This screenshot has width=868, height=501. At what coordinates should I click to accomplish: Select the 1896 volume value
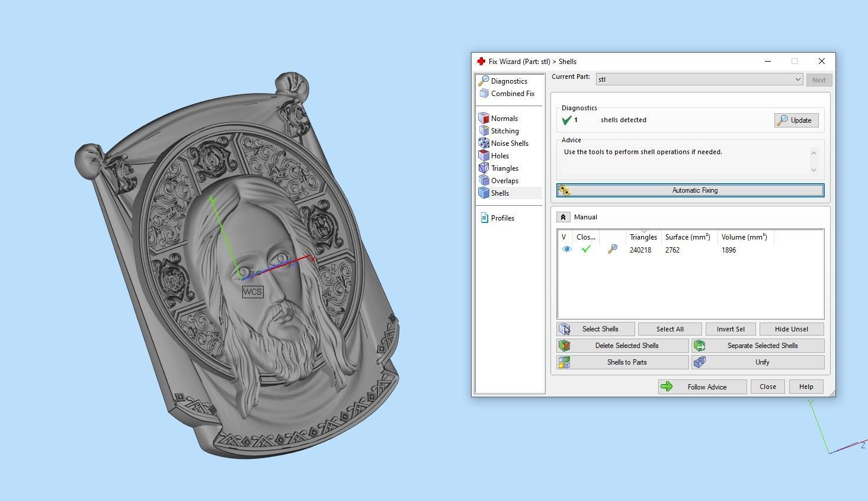(729, 250)
